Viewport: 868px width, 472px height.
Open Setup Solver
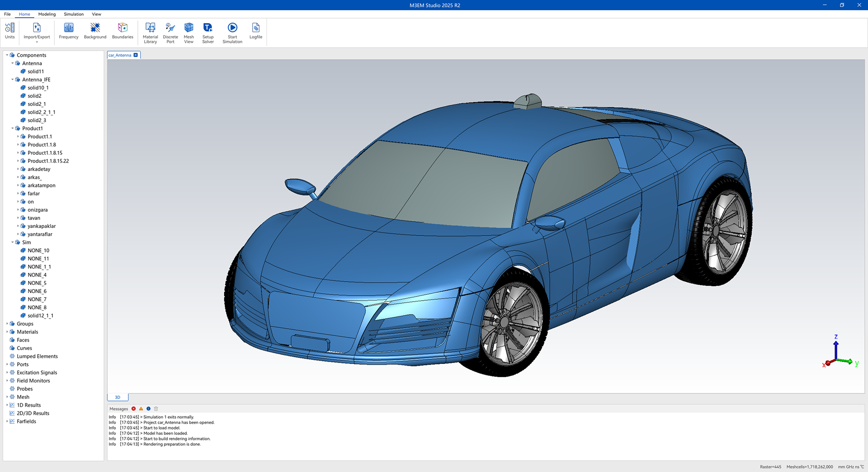coord(208,33)
